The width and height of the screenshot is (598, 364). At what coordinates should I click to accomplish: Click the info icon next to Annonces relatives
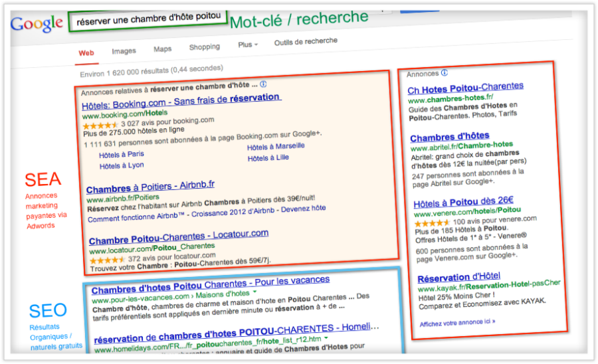click(x=263, y=84)
